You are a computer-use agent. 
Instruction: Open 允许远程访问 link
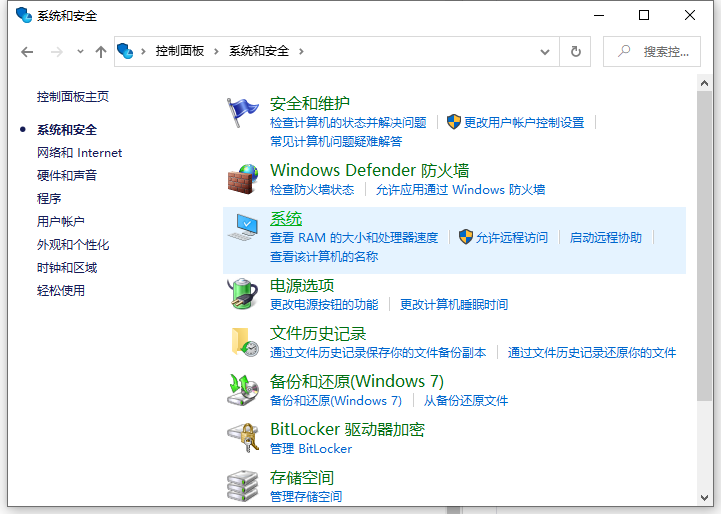click(x=511, y=238)
